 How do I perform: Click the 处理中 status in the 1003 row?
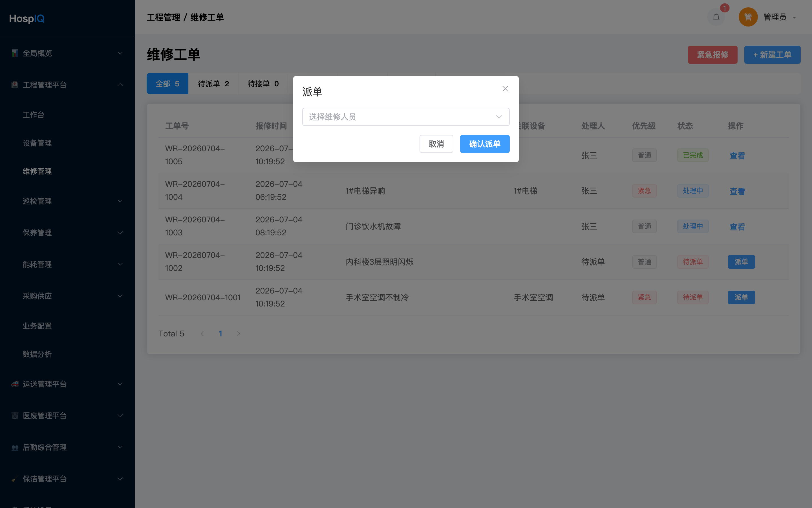point(693,226)
